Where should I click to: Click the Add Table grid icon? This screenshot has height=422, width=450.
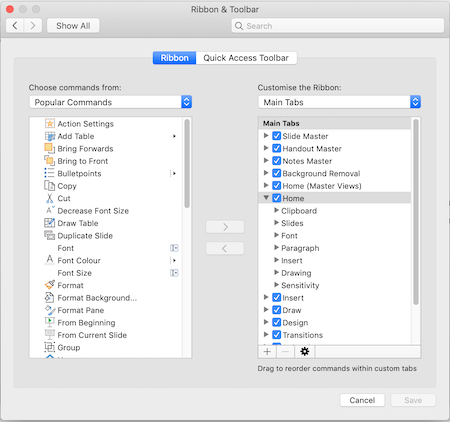tap(50, 136)
